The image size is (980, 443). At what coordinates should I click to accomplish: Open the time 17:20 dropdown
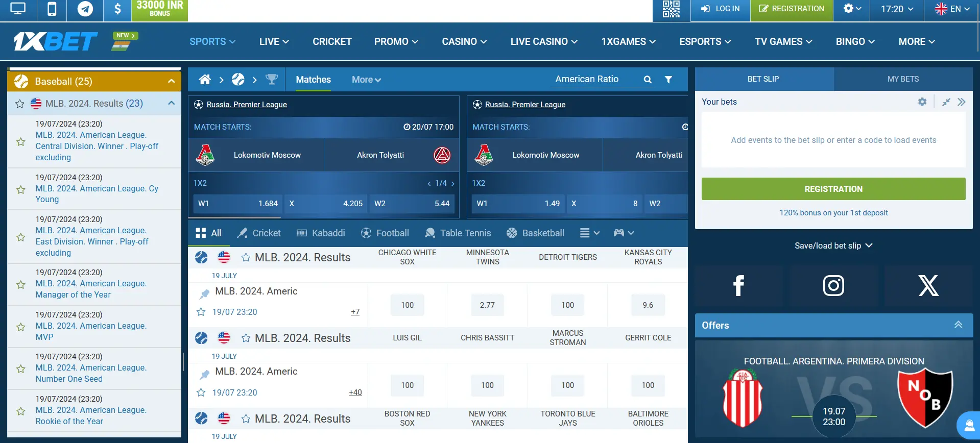click(x=897, y=9)
